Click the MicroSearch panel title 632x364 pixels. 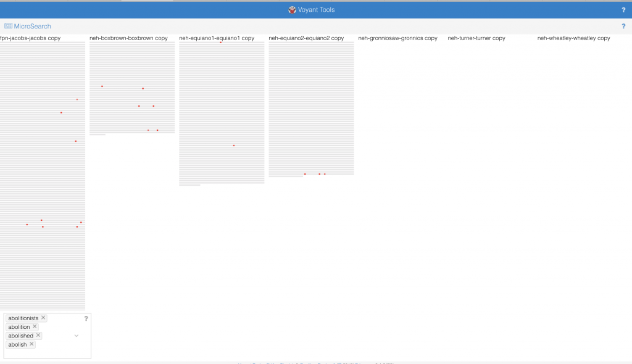[32, 27]
